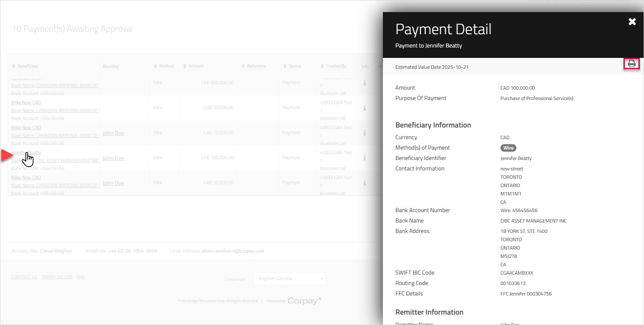The image size is (644, 325).
Task: Click remitter John Doe on the 100,000 payment
Action: [x=113, y=158]
